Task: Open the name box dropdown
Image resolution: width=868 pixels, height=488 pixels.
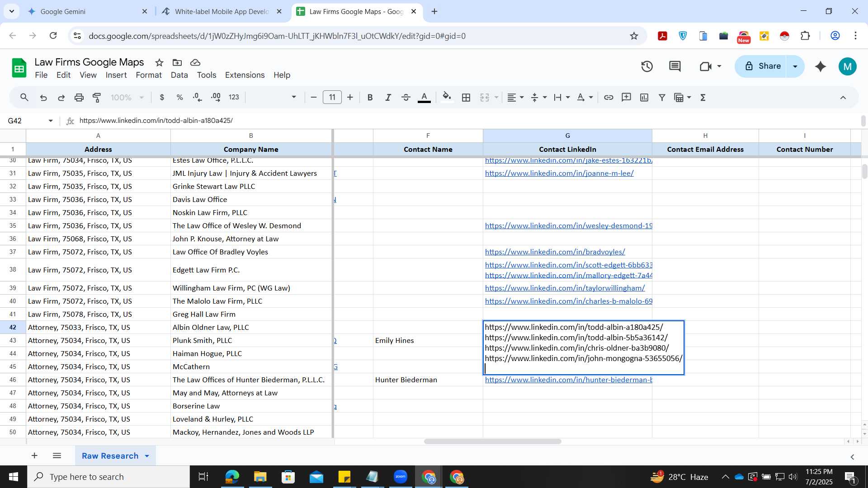Action: click(51, 121)
